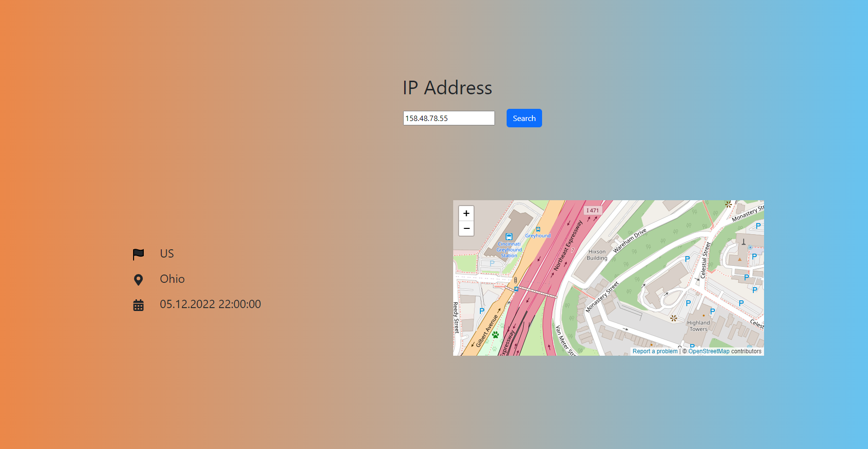Screen dimensions: 868x449
Task: Click the parking icon near Celestial Street
Action: (687, 259)
